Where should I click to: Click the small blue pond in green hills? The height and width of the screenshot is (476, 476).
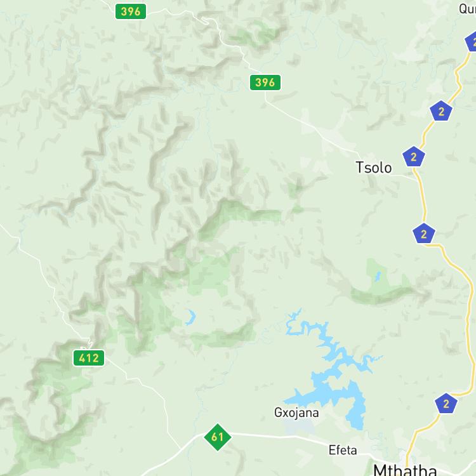pos(190,317)
